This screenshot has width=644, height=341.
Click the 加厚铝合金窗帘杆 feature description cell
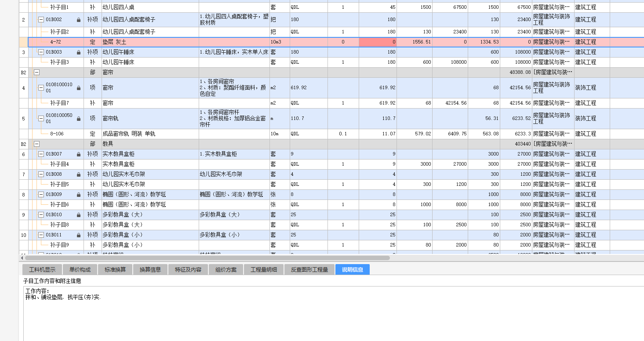(234, 119)
